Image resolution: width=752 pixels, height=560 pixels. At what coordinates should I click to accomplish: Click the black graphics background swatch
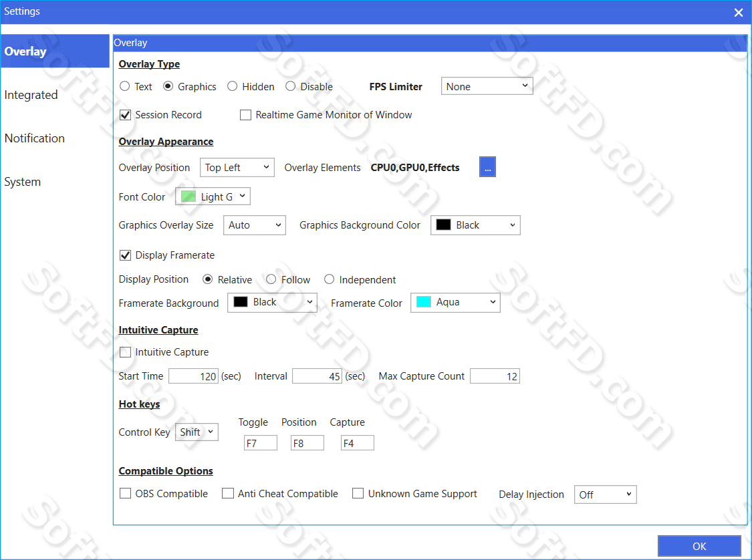(443, 225)
